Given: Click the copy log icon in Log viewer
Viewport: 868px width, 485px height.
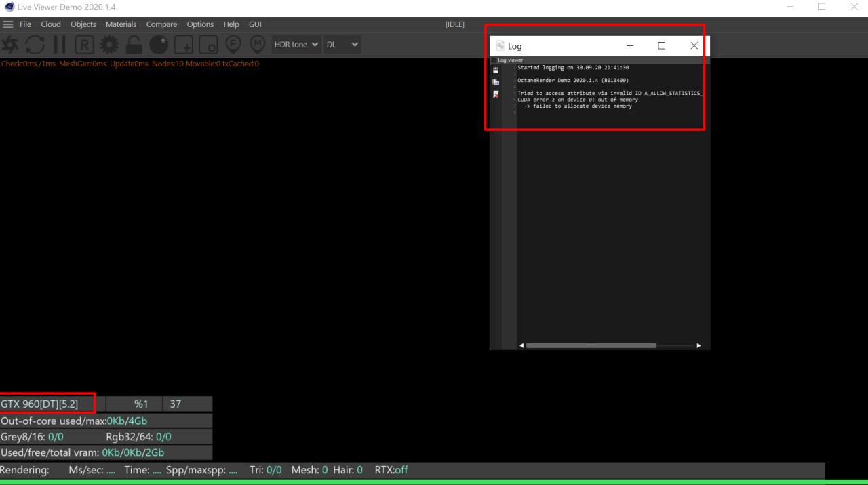Looking at the screenshot, I should click(x=496, y=82).
